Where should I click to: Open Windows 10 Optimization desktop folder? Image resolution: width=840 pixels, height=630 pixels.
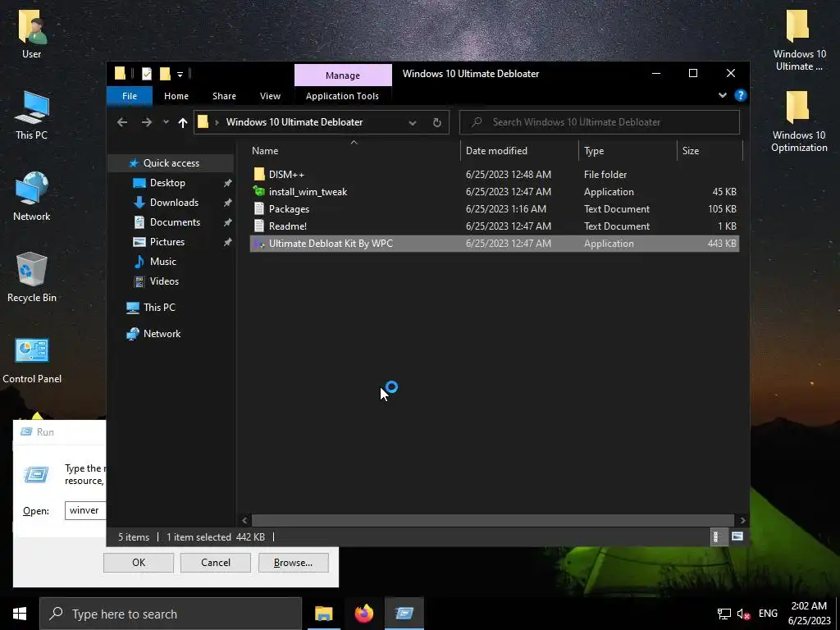(799, 121)
